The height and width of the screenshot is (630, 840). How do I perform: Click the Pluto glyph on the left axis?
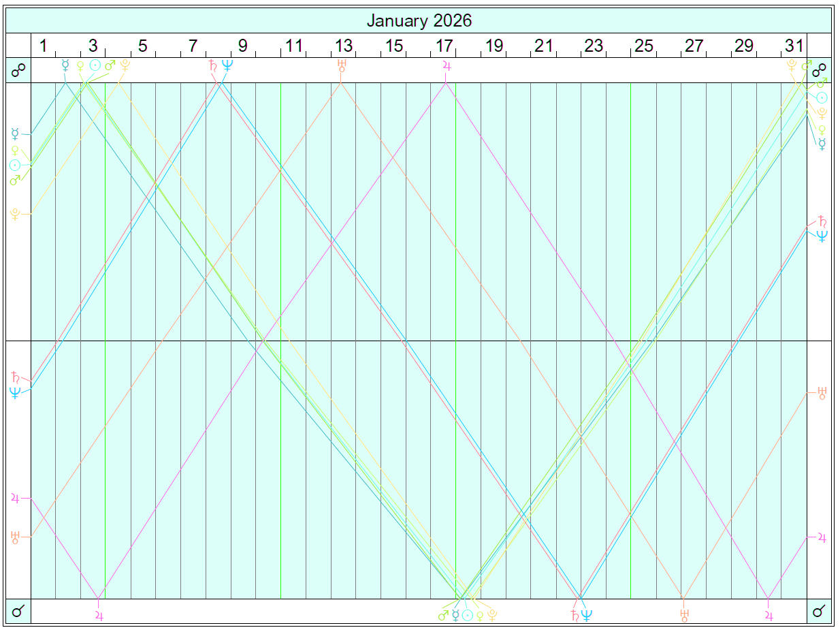pyautogui.click(x=15, y=214)
